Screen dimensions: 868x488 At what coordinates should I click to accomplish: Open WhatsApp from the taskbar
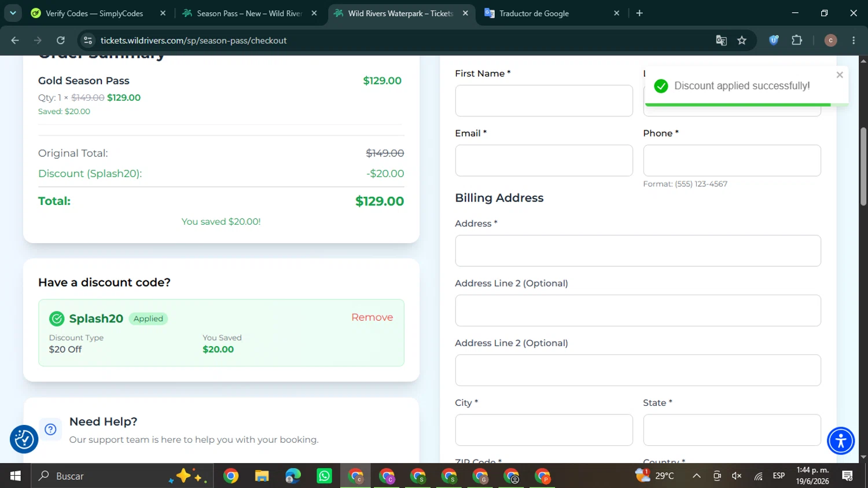pyautogui.click(x=325, y=476)
